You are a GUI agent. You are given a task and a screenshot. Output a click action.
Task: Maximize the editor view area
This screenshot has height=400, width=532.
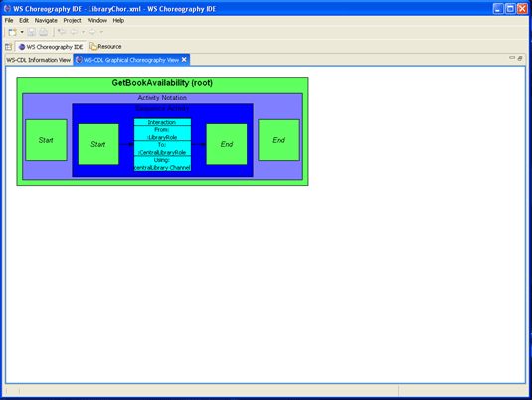point(520,58)
